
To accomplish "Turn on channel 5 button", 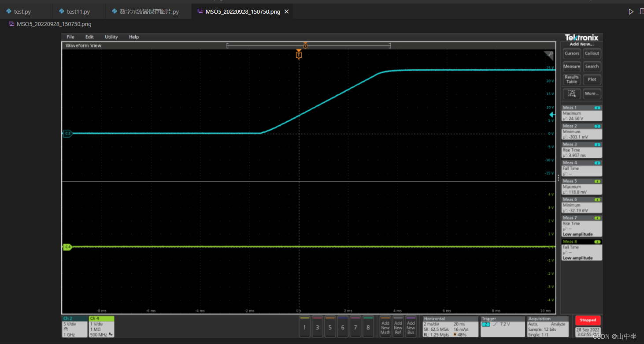I will coord(330,327).
